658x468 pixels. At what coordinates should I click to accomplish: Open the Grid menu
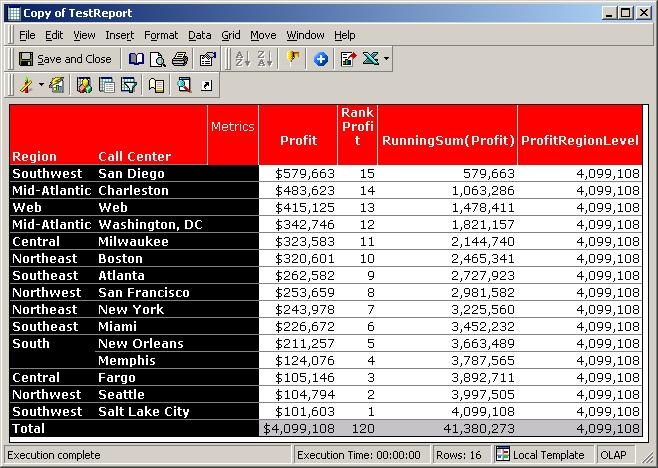coord(231,35)
